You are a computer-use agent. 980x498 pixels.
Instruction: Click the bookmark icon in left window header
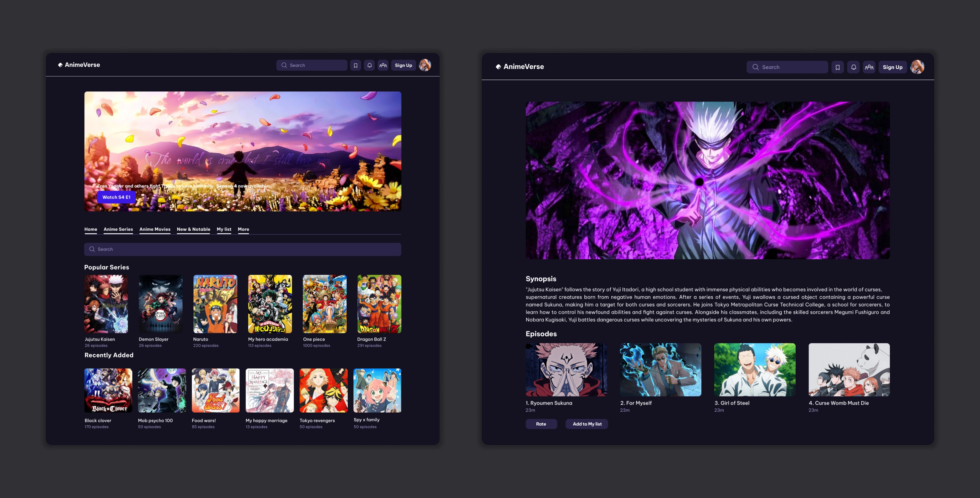tap(355, 66)
